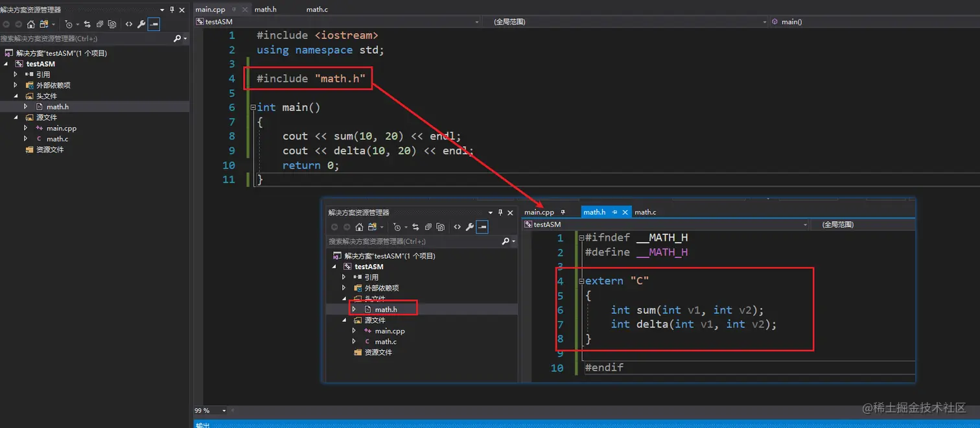Open Properties wrench icon in left Solution Explorer
The image size is (980, 428).
coord(141,24)
